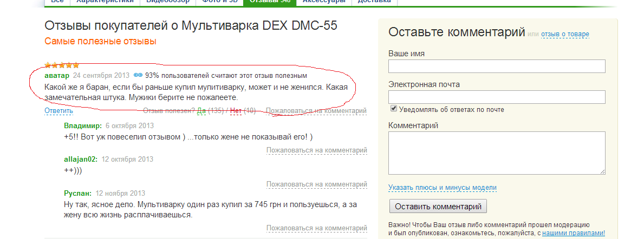The width and height of the screenshot is (644, 239).
Task: Click inside the Комментарий text area
Action: pyautogui.click(x=497, y=153)
